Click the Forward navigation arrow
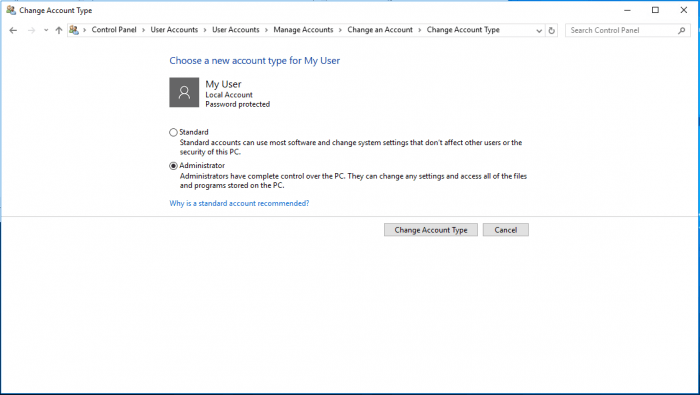 pos(31,30)
